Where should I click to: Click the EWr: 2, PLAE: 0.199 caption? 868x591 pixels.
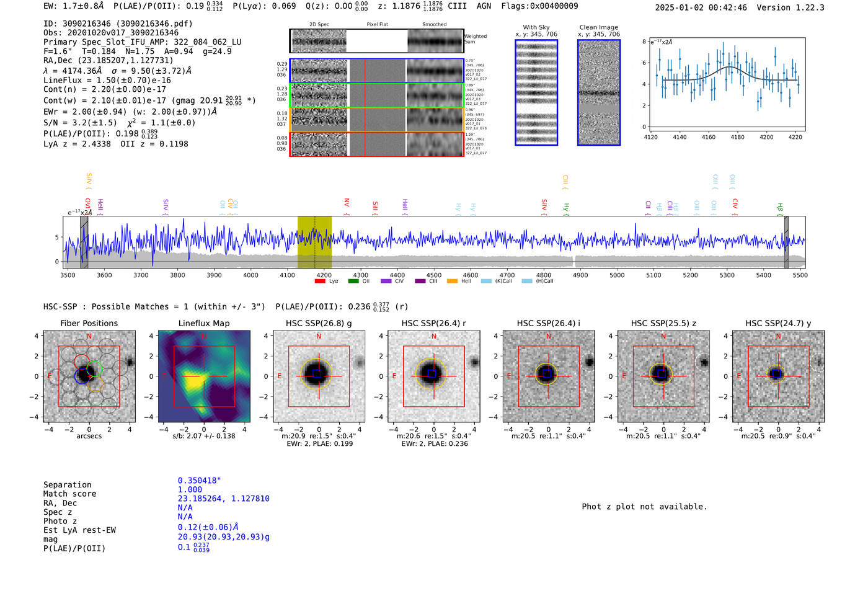pos(319,444)
